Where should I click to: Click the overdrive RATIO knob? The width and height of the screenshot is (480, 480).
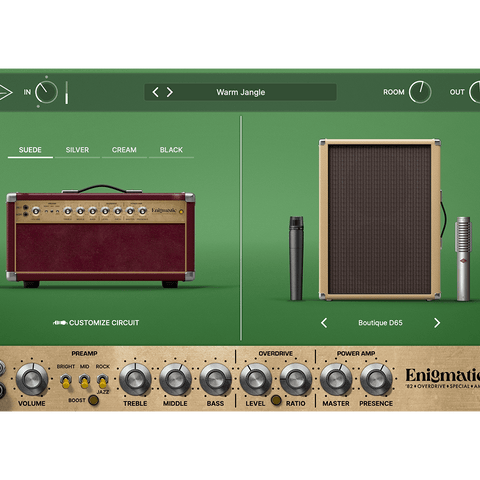(296, 379)
